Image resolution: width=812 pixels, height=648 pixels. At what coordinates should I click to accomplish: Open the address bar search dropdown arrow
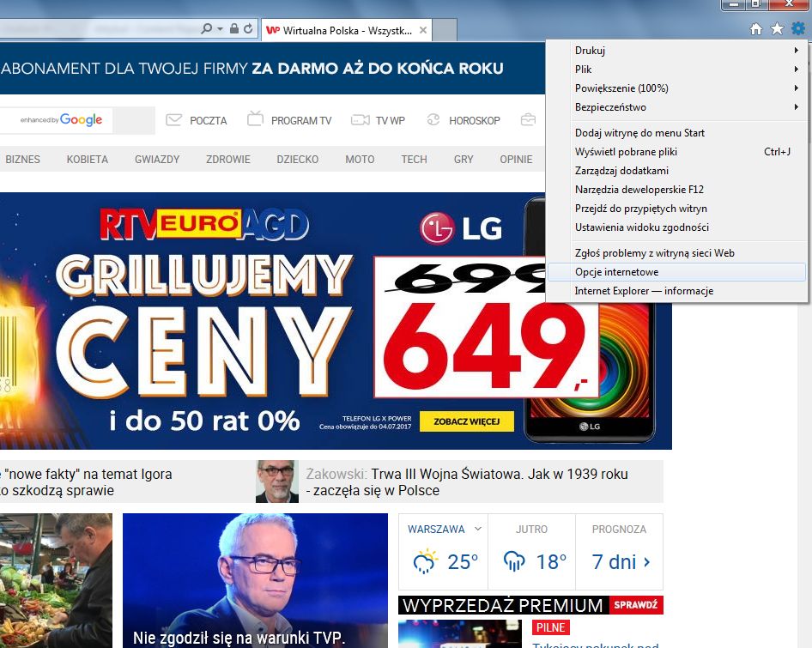pyautogui.click(x=220, y=29)
